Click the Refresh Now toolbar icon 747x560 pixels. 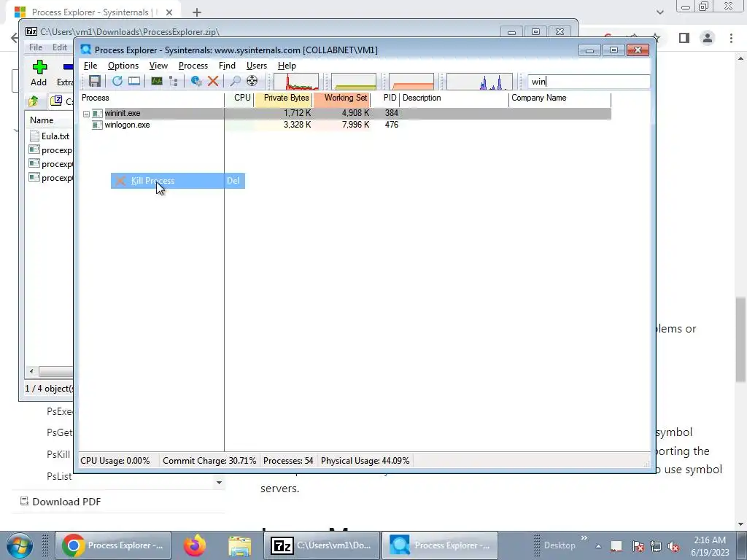point(117,81)
